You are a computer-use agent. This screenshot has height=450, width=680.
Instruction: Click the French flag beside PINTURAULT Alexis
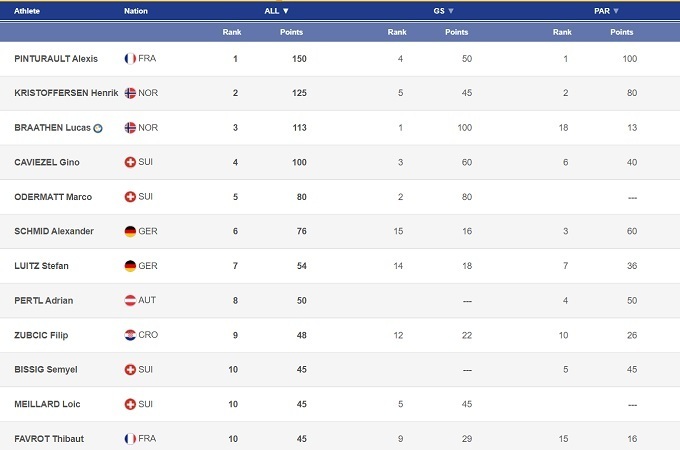coord(130,59)
